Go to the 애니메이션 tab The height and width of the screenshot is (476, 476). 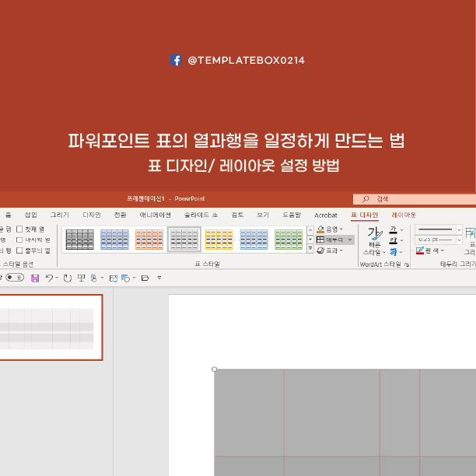(155, 215)
